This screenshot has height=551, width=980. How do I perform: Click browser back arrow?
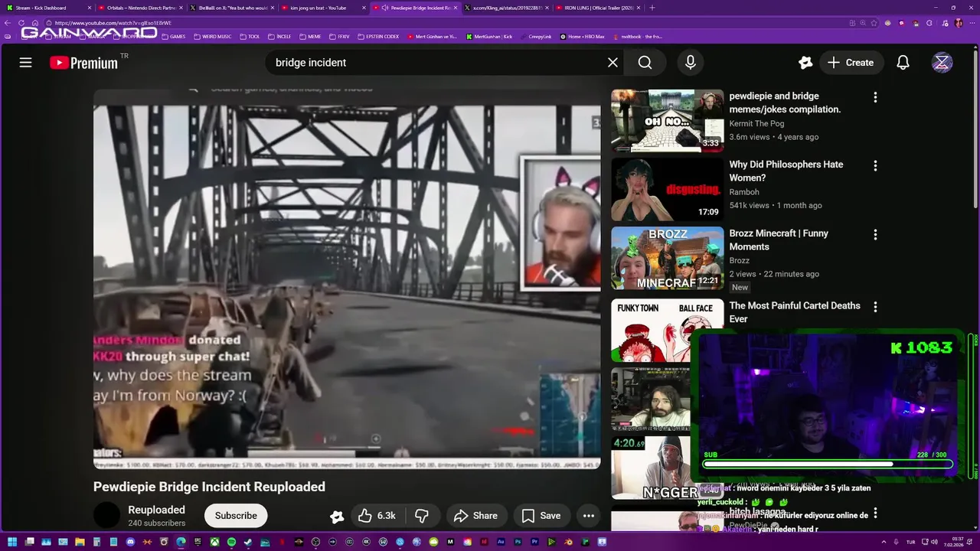pyautogui.click(x=8, y=23)
